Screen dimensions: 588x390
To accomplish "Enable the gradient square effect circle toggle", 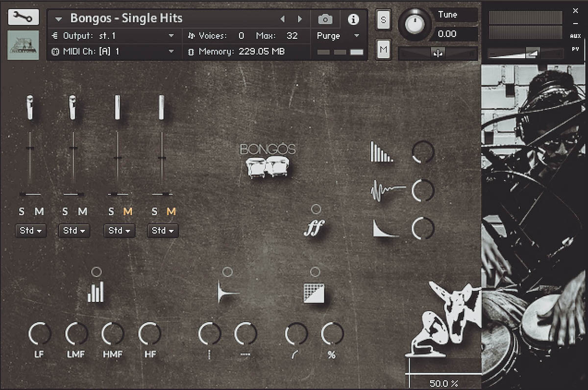I will coord(315,271).
